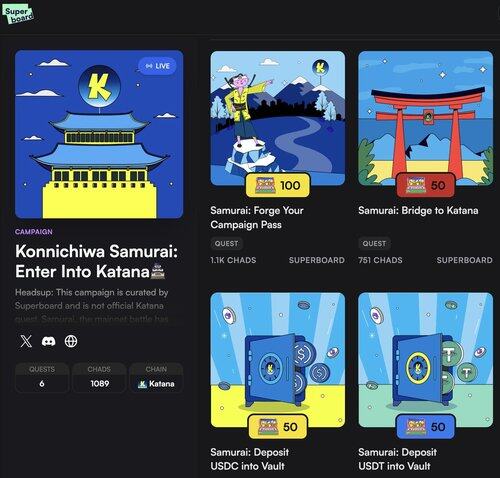Open the X (Twitter) social link
Screen dimensions: 500x478
tap(26, 341)
